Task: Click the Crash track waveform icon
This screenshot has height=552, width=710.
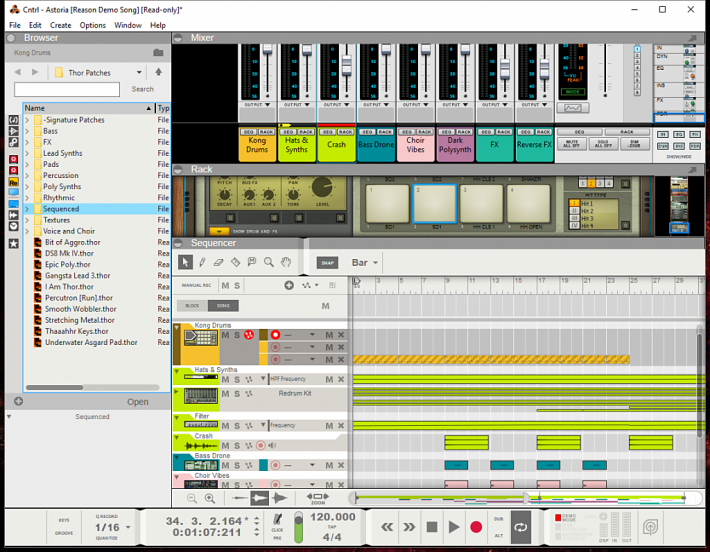Action: click(201, 446)
